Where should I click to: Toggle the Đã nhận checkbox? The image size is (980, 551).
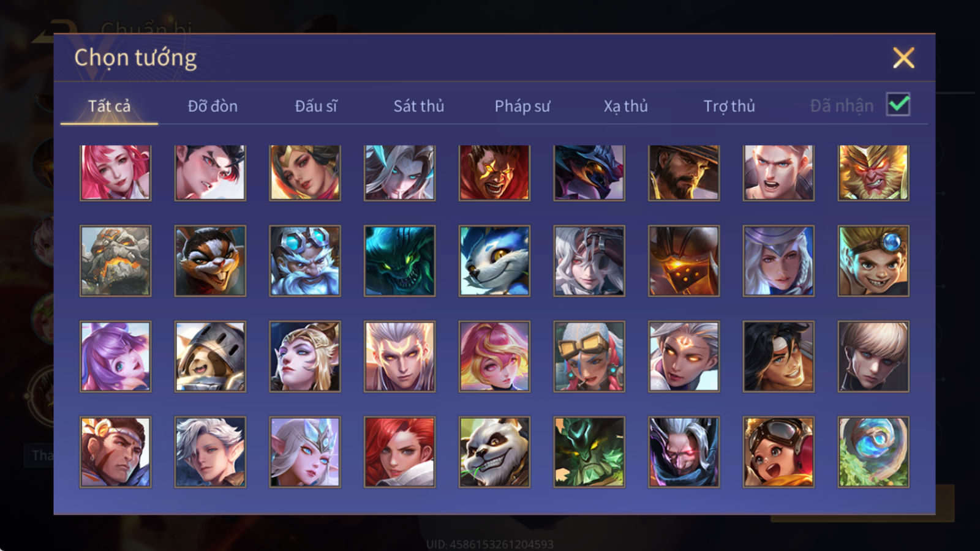point(898,104)
